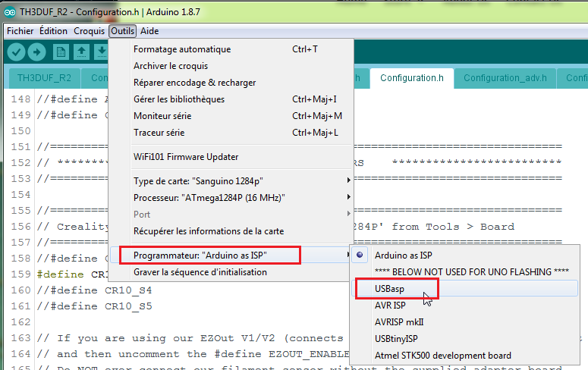
Task: Click the Save sketch down-arrow icon
Action: pos(101,52)
